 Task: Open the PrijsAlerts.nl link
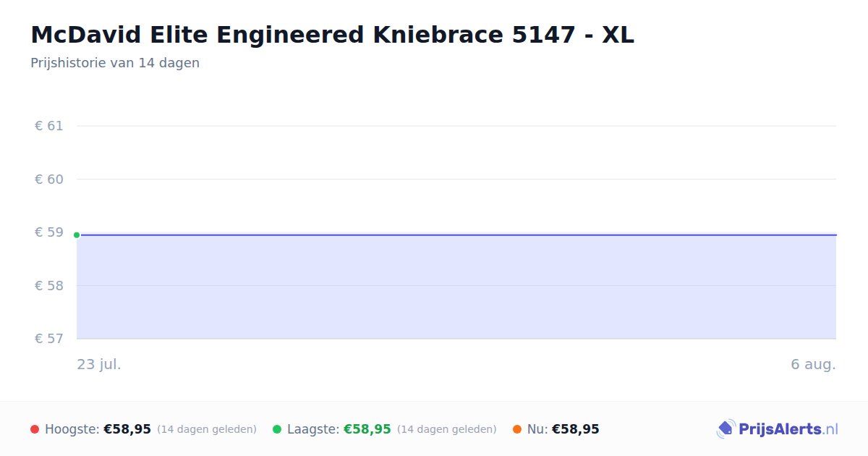(x=788, y=429)
